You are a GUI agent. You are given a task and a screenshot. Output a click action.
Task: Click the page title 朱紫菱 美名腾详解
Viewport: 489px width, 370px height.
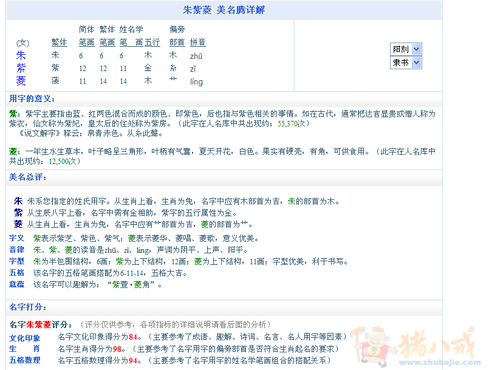(x=224, y=10)
